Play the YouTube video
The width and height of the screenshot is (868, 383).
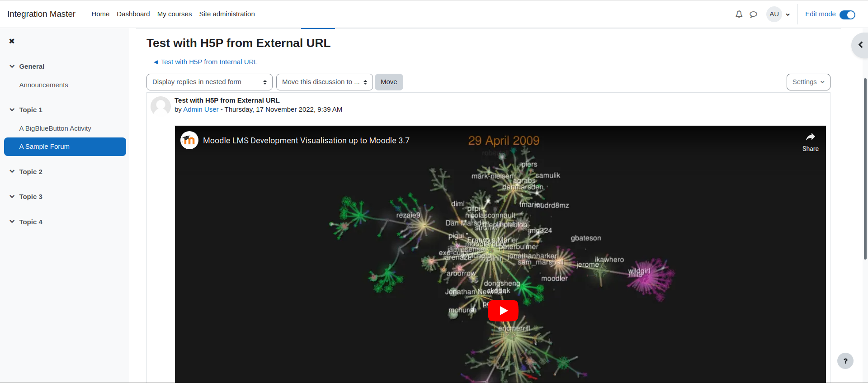point(503,311)
